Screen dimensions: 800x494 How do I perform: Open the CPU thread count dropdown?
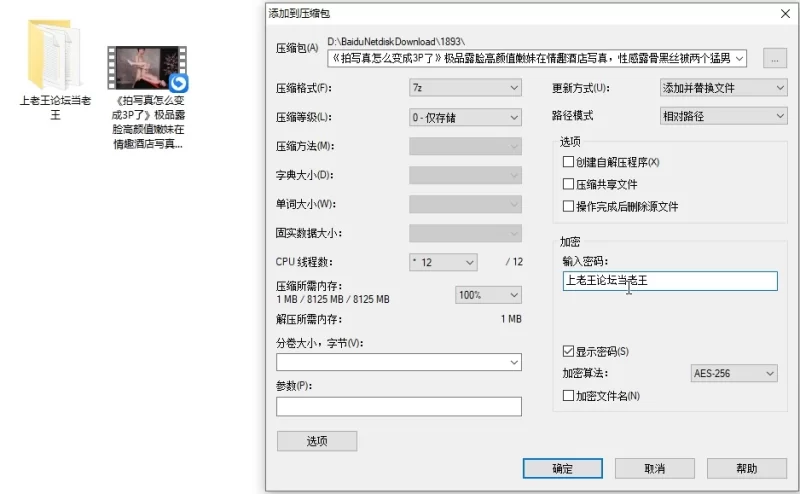443,262
